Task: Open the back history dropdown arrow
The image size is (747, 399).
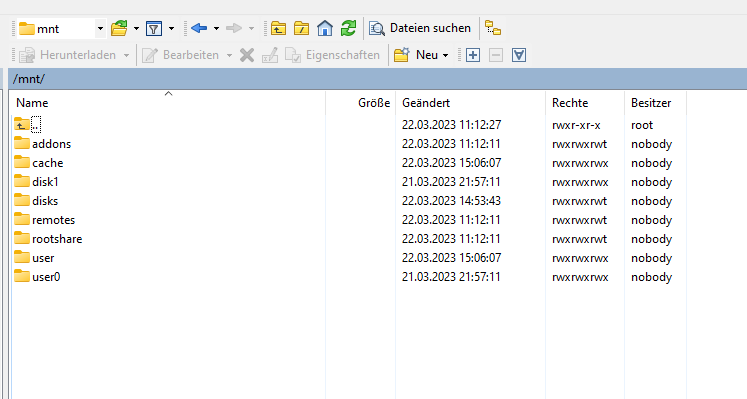Action: coord(216,29)
